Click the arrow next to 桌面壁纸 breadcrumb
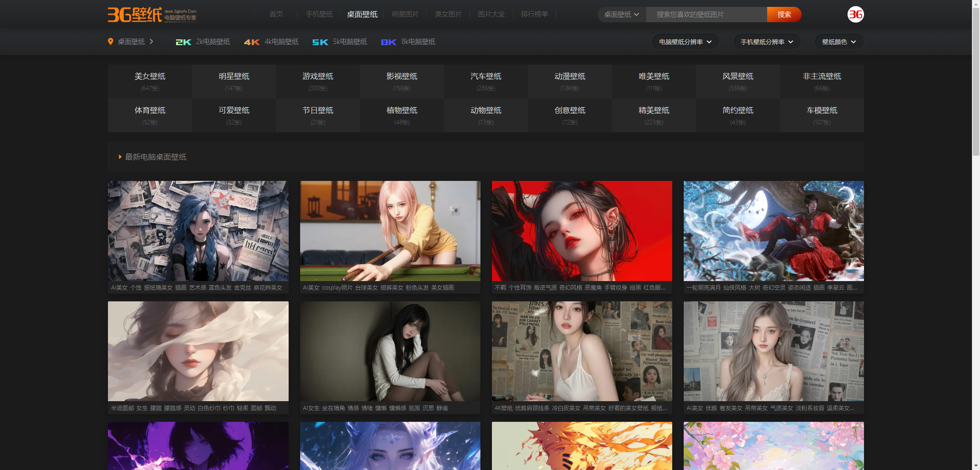Screen dimensions: 980x470 [x=152, y=41]
